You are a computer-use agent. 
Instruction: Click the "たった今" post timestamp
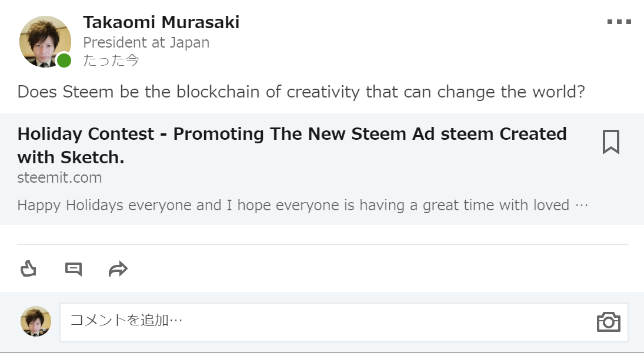(111, 60)
